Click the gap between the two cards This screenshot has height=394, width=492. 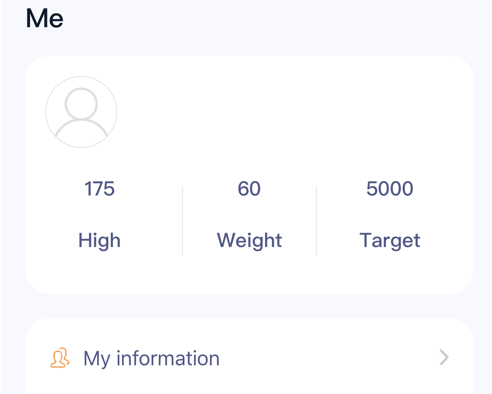pos(249,306)
